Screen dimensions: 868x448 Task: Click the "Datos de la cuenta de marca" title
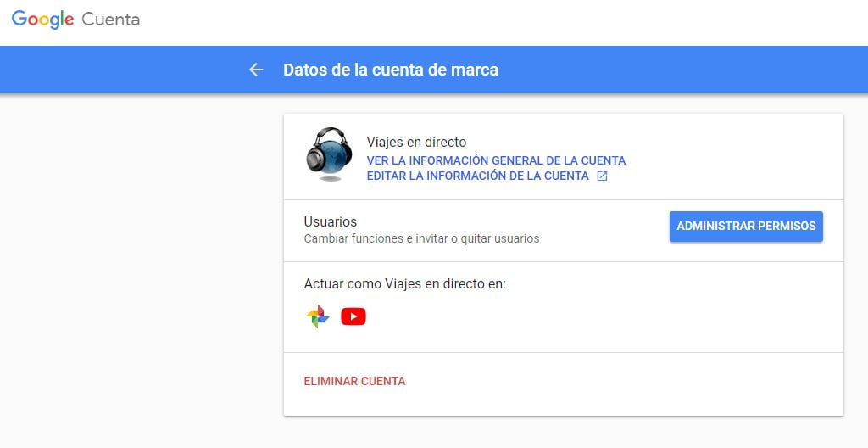click(x=391, y=70)
